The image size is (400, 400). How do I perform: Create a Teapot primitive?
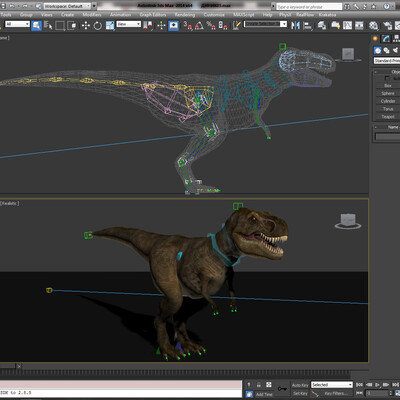388,117
